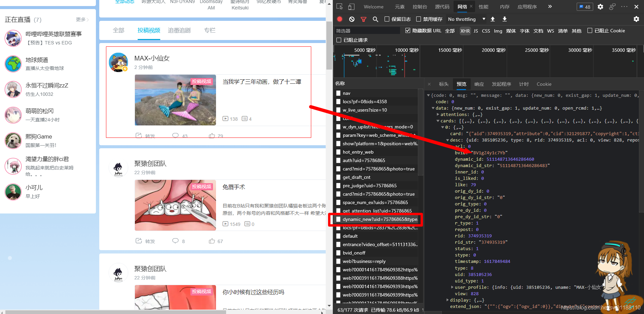644x314 pixels.
Task: Expand the display node
Action: (448, 300)
